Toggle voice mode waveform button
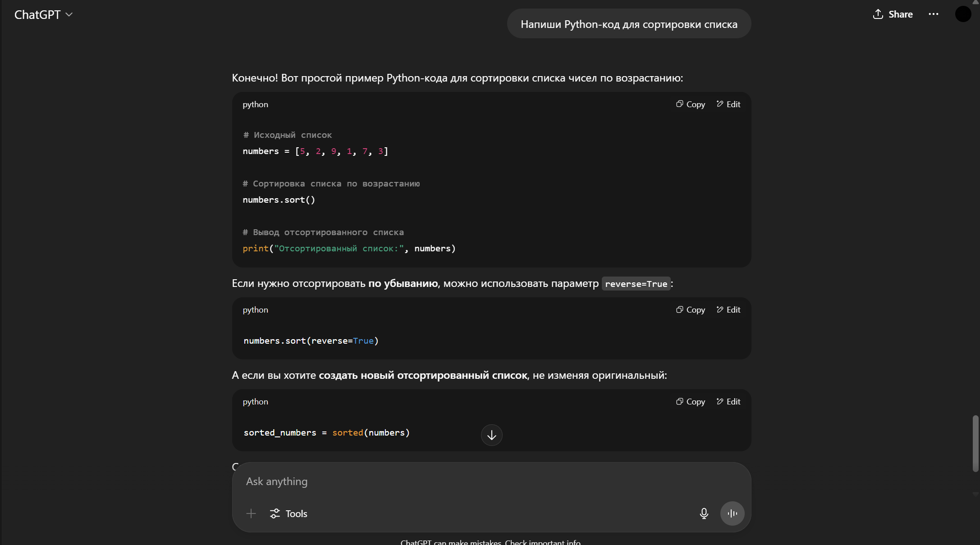This screenshot has width=980, height=545. click(x=732, y=513)
